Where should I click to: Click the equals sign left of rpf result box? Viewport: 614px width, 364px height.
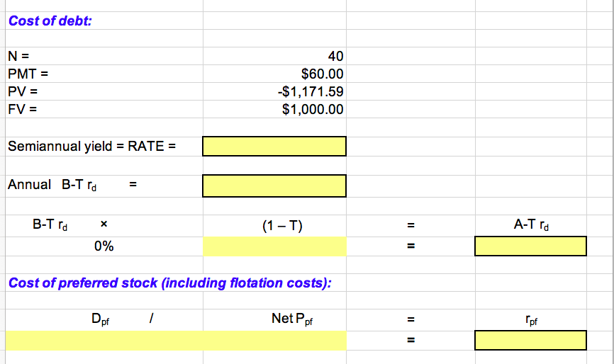click(411, 340)
